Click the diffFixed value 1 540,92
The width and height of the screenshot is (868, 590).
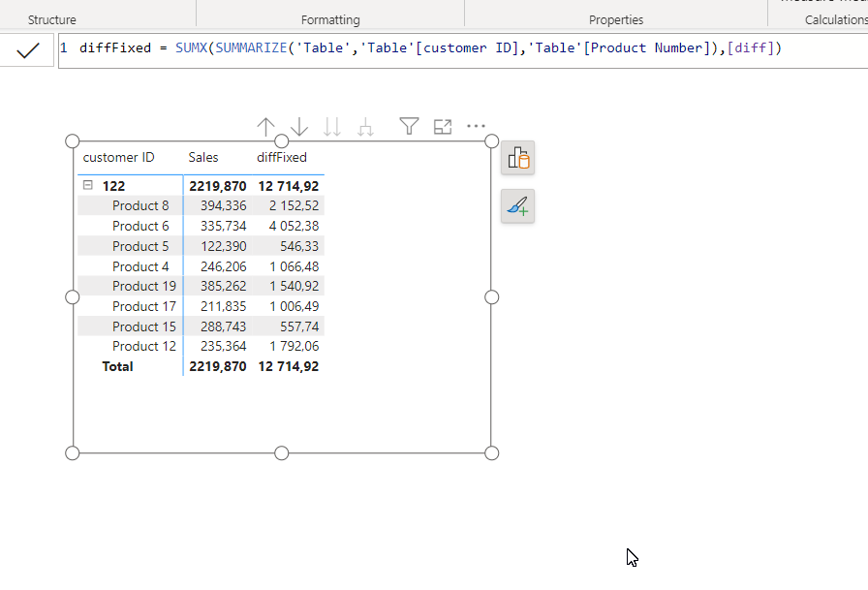point(294,286)
